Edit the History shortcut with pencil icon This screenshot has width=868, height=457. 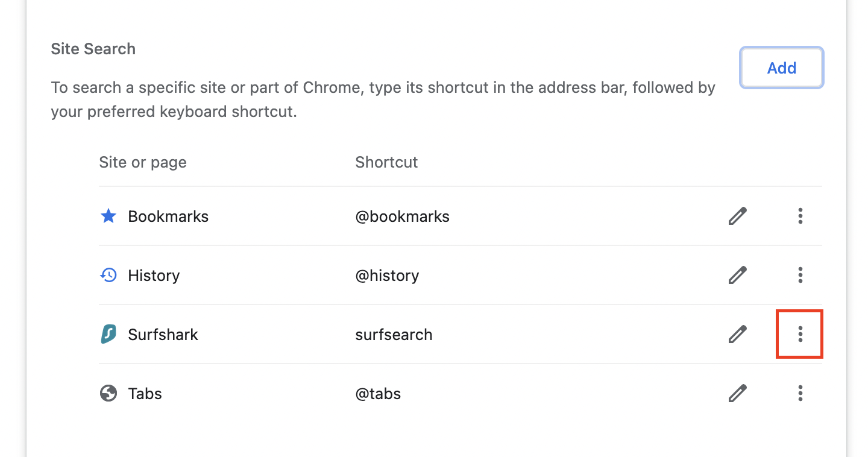[x=737, y=275]
